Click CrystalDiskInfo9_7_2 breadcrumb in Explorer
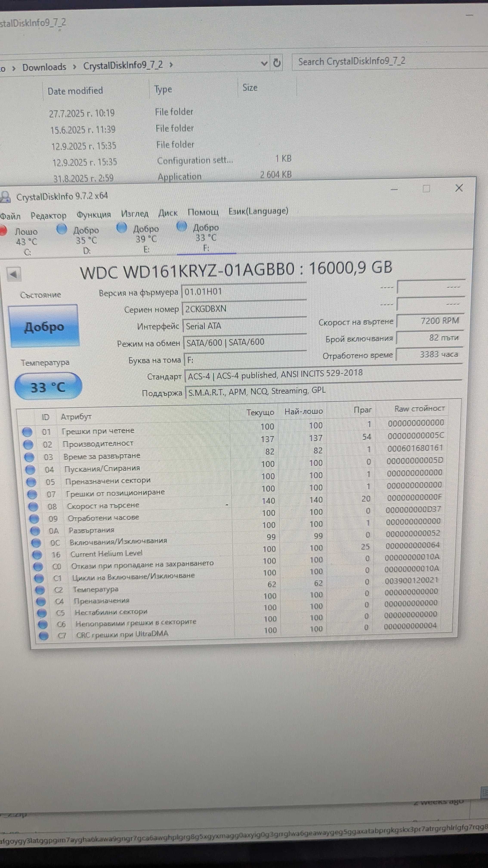The width and height of the screenshot is (488, 868). tap(123, 65)
